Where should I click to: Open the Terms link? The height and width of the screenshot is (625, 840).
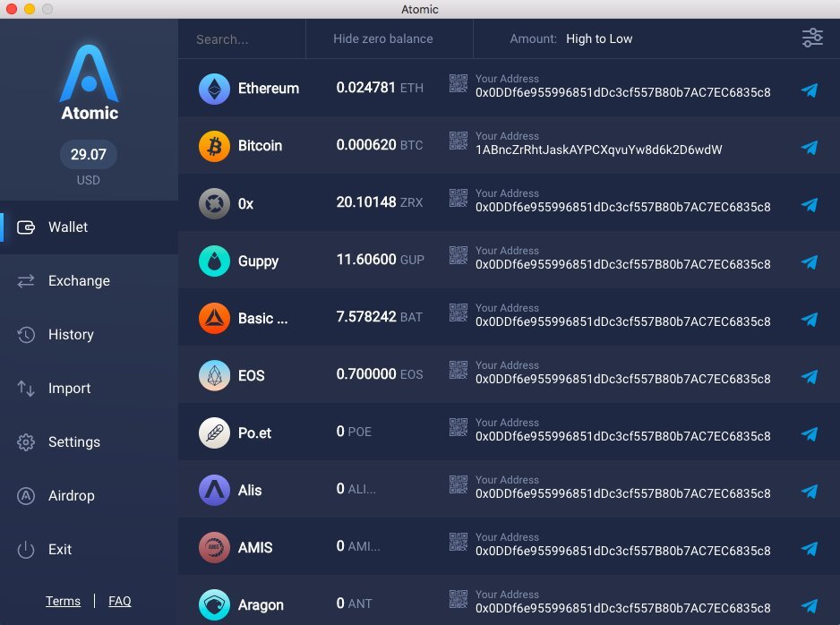point(63,601)
